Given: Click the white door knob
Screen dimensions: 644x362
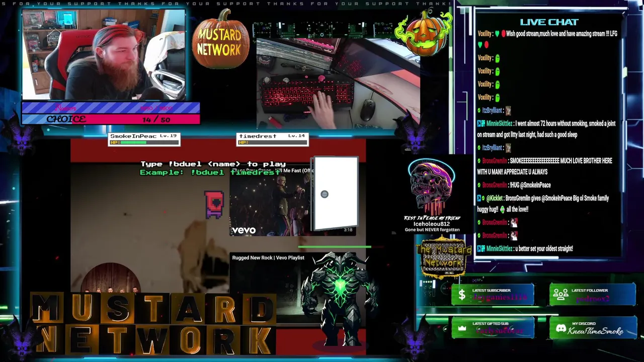Looking at the screenshot, I should (325, 194).
